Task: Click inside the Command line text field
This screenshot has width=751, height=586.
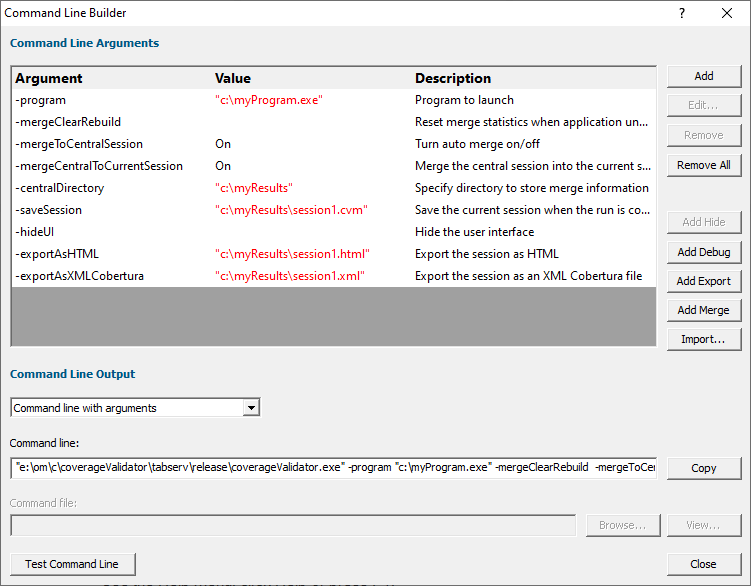Action: point(333,468)
